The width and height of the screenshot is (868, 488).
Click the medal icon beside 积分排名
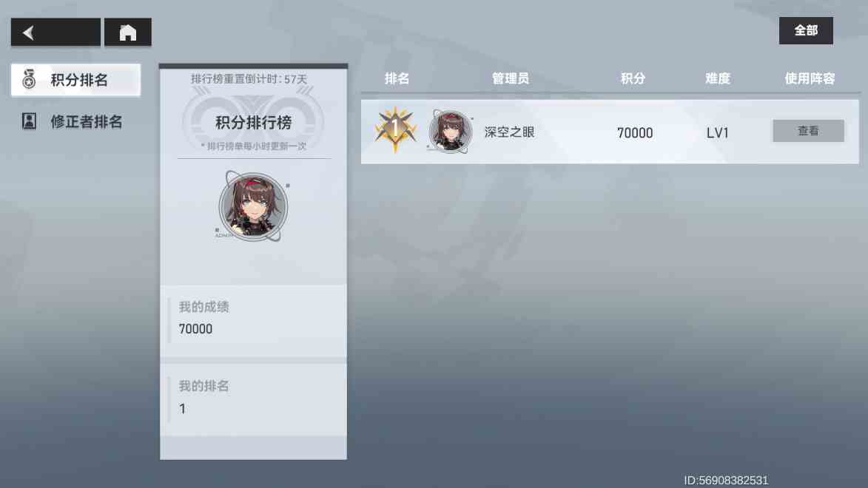29,80
